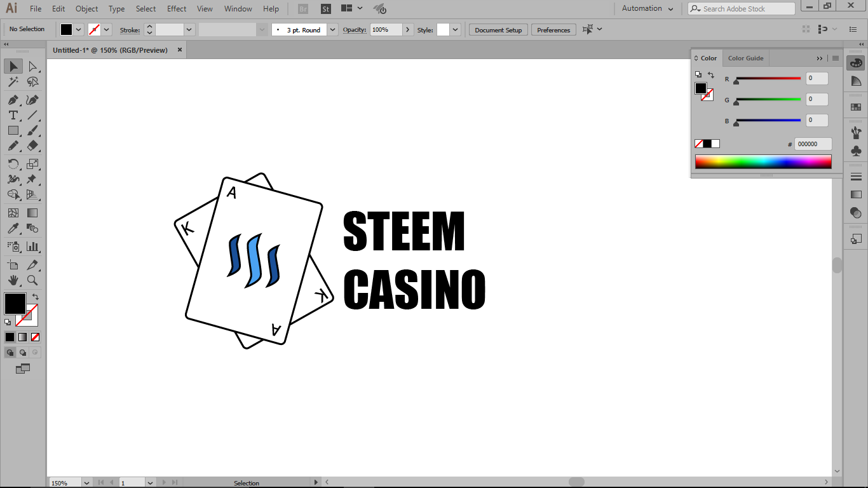Enable Draw Behind mode
The width and height of the screenshot is (868, 488).
click(x=23, y=352)
